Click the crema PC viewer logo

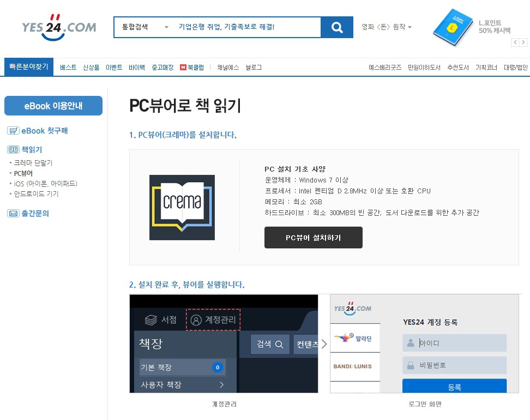coord(182,208)
